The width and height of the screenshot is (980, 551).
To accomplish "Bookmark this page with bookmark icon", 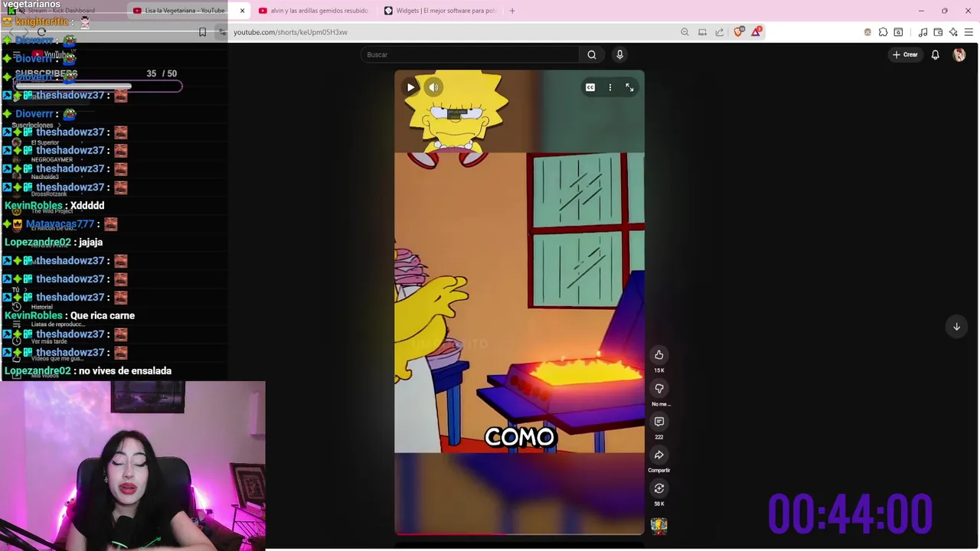I will (202, 32).
